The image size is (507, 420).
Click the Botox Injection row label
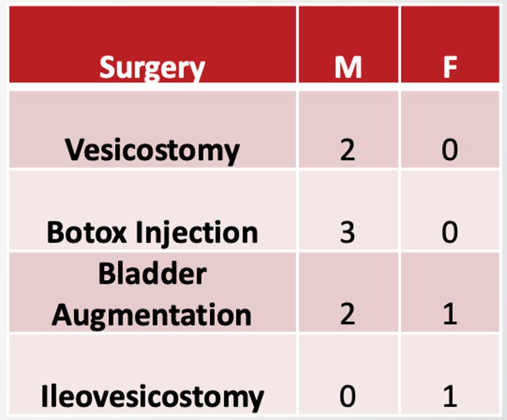coord(152,233)
